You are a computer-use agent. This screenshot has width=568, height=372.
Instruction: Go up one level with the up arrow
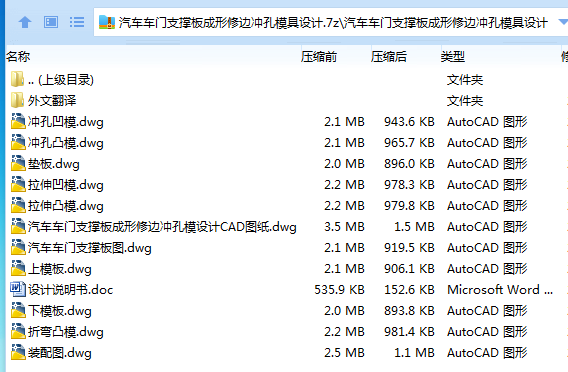pyautogui.click(x=25, y=22)
